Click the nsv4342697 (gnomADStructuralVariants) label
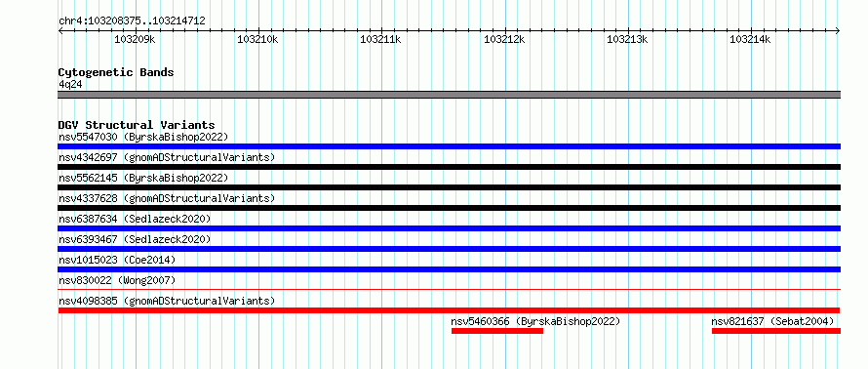The height and width of the screenshot is (369, 868). (x=167, y=157)
